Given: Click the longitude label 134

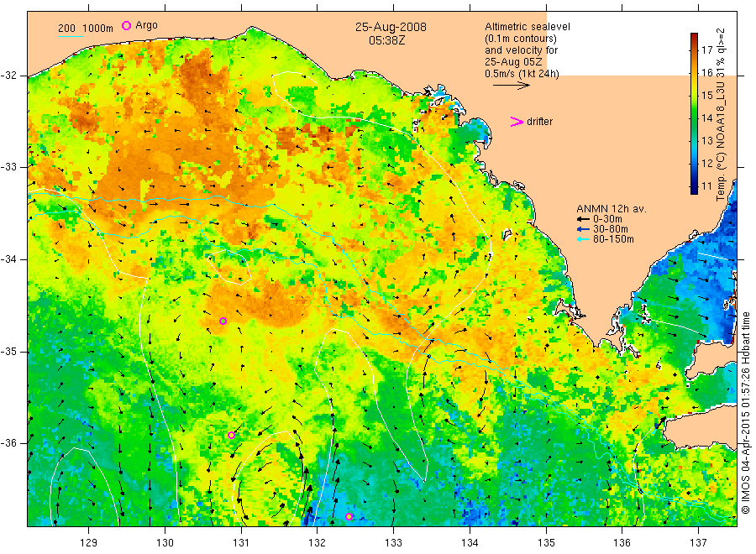Looking at the screenshot, I should 470,543.
